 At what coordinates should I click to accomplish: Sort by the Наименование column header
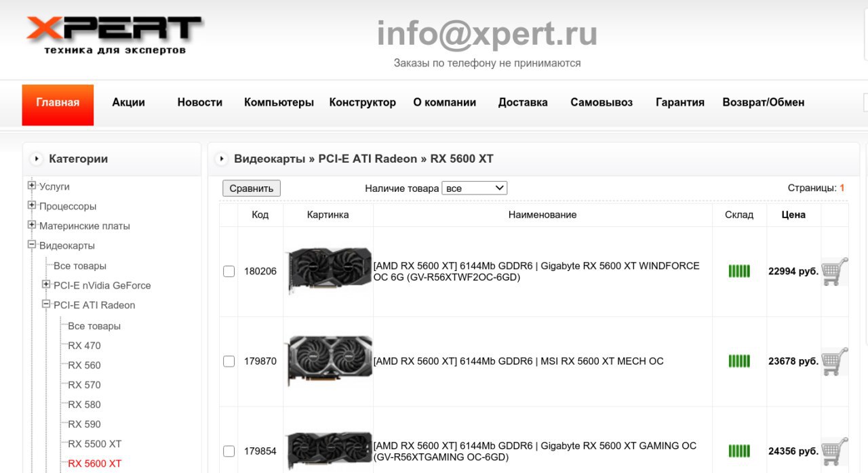pyautogui.click(x=542, y=215)
